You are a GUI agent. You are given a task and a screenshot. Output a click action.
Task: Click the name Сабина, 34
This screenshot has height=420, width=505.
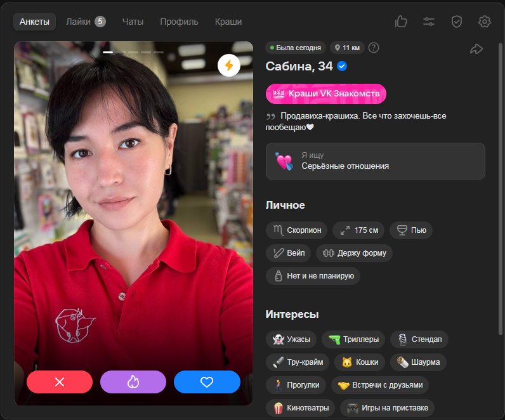pos(299,67)
